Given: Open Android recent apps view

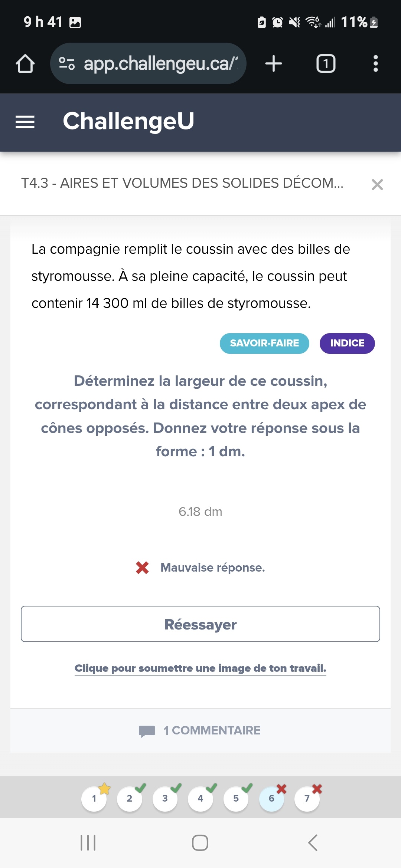Looking at the screenshot, I should pyautogui.click(x=88, y=843).
